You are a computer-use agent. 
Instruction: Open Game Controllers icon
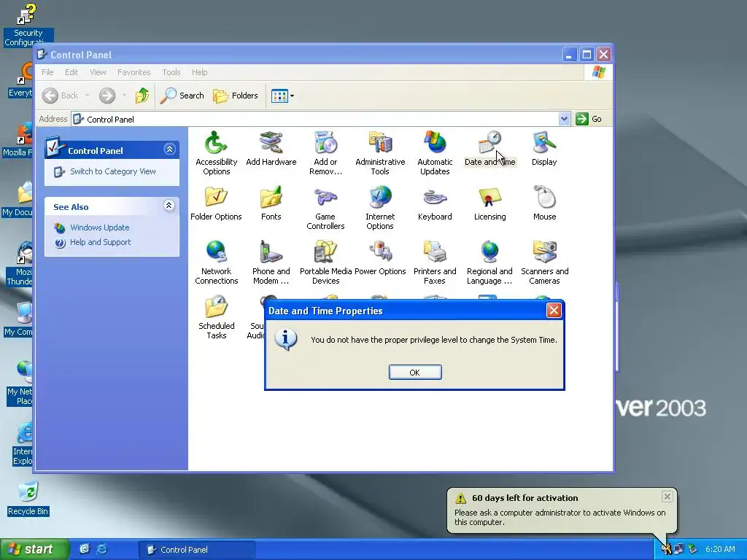pos(325,208)
